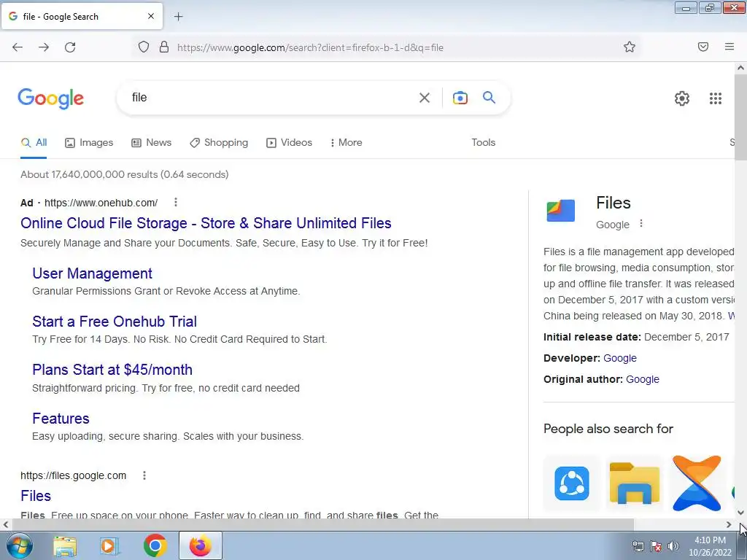747x560 pixels.
Task: Open 'Plans Start at $45/month' link
Action: (x=112, y=370)
